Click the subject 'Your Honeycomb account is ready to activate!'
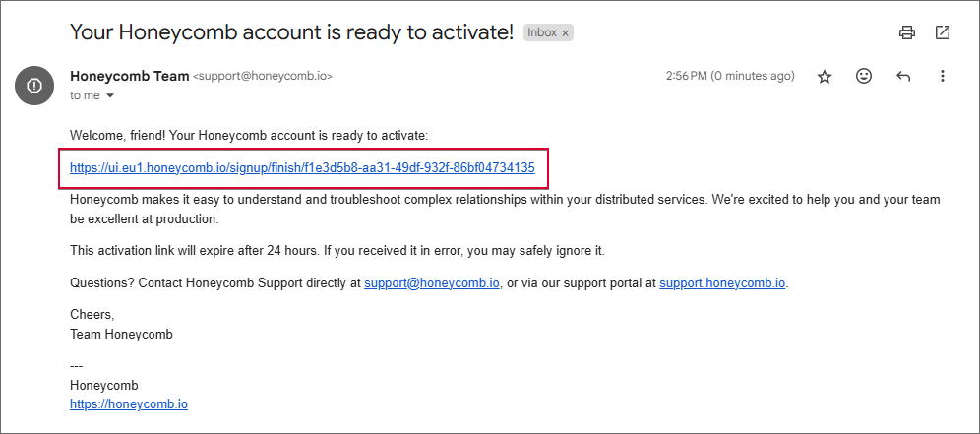980x434 pixels. point(291,31)
